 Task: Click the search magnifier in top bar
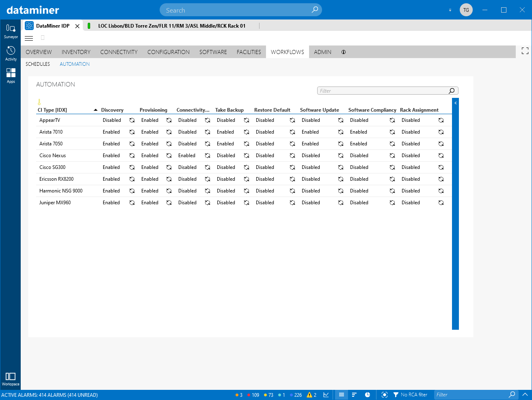point(315,10)
